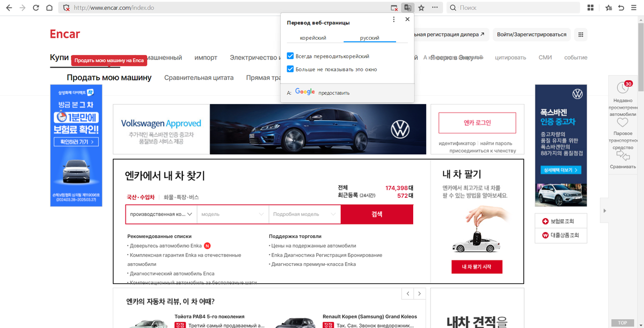Open the manufacturer dropdown
Image resolution: width=644 pixels, height=328 pixels.
[x=162, y=214]
